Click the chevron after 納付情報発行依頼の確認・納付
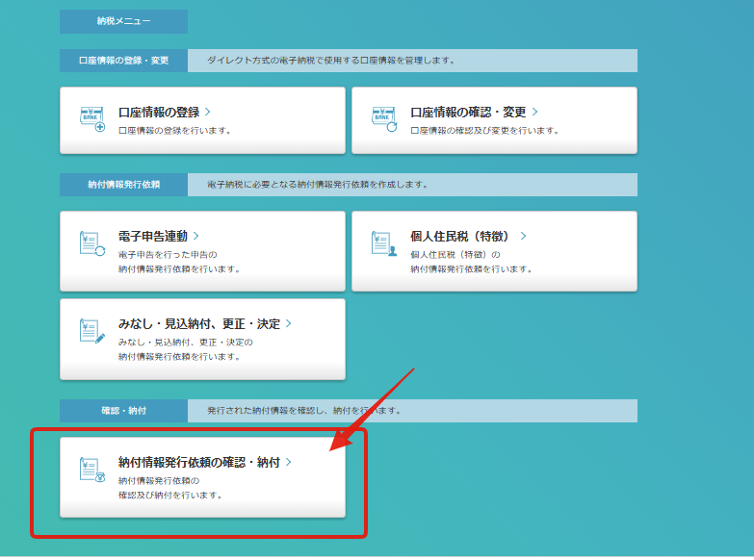This screenshot has height=560, width=754. tap(289, 462)
